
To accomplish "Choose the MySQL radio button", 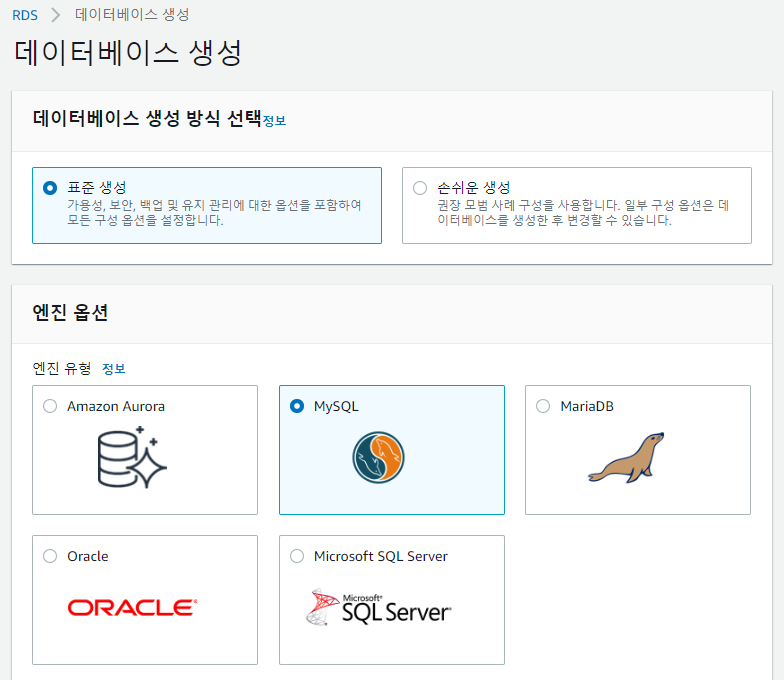I will pyautogui.click(x=297, y=406).
